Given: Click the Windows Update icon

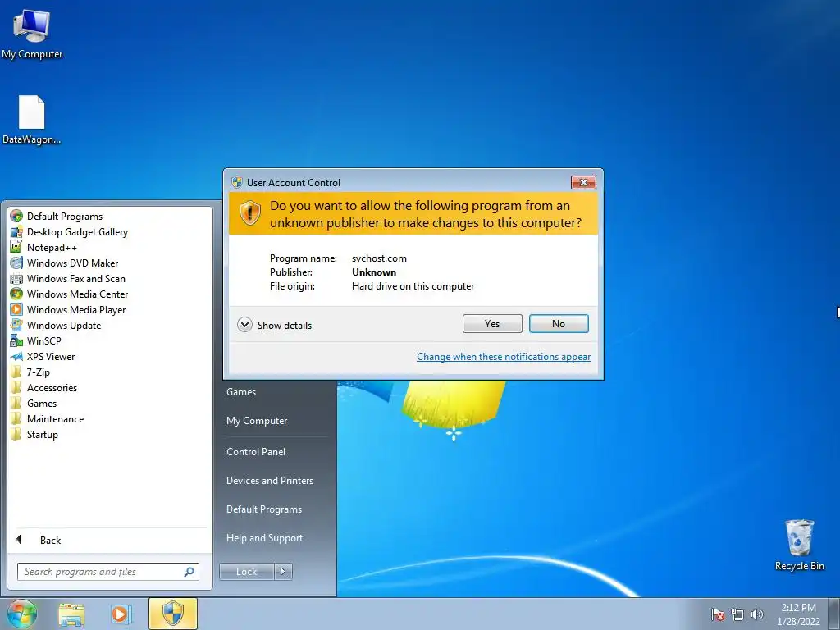Looking at the screenshot, I should point(16,325).
